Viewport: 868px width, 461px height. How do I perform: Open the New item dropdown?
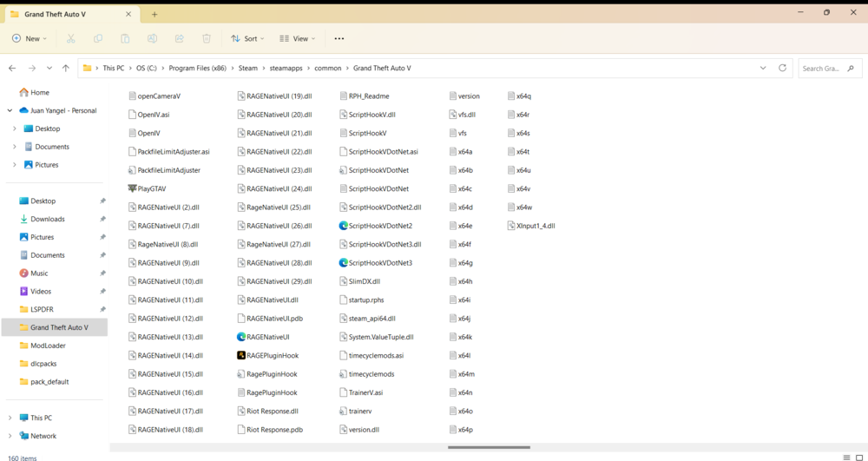[30, 39]
